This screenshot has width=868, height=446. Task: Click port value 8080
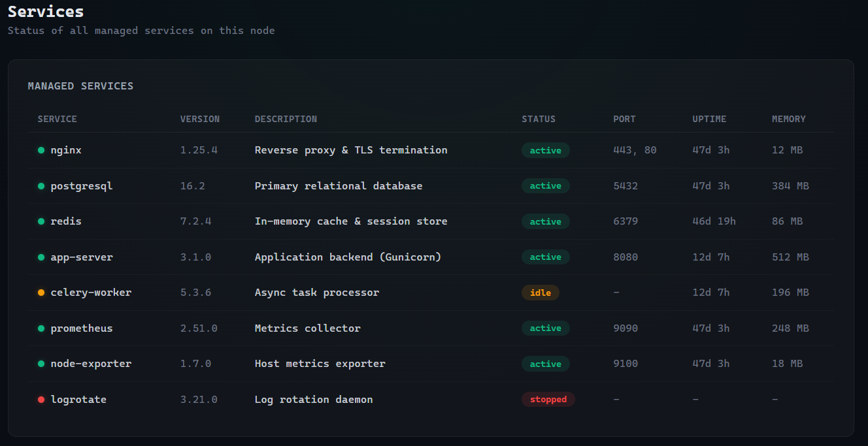tap(626, 257)
